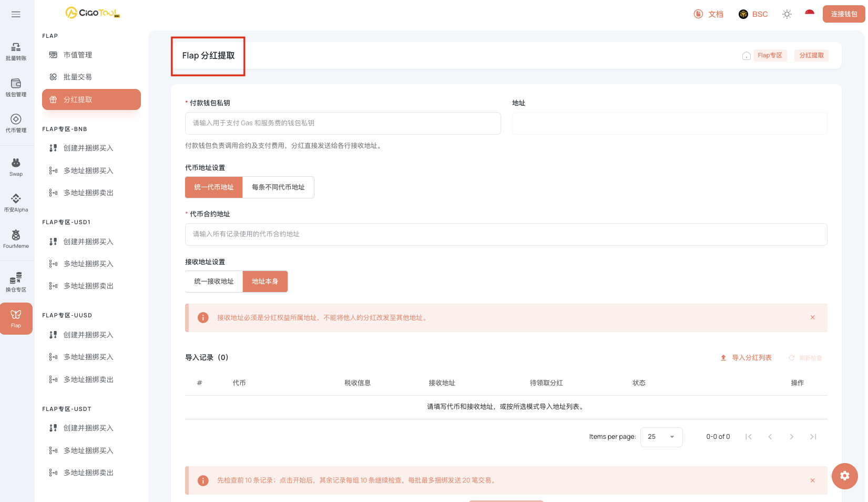Select 分红提取 in the FLAP menu
Screen dimensions: 868x502
click(91, 99)
